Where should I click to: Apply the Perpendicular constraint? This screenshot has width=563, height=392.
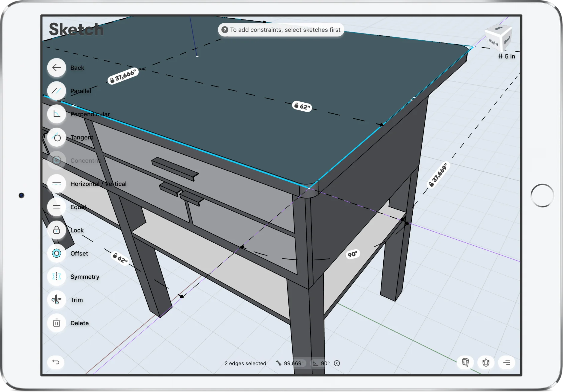[56, 114]
